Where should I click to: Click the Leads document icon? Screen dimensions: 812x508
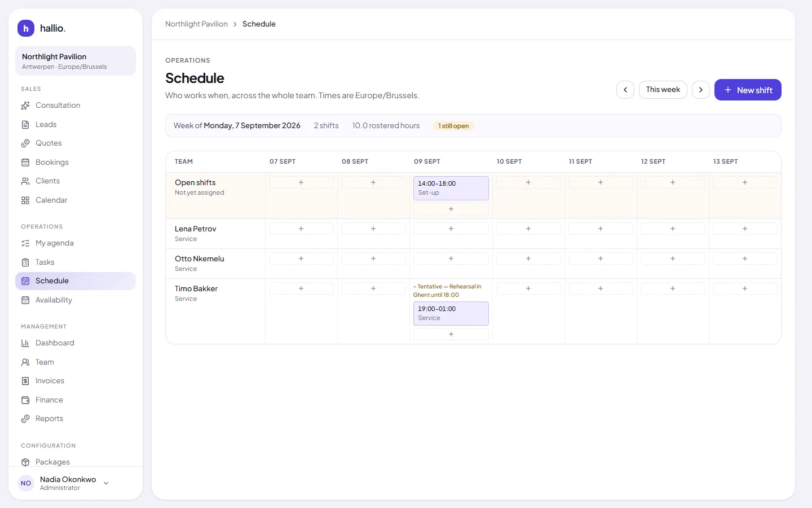[x=25, y=125]
